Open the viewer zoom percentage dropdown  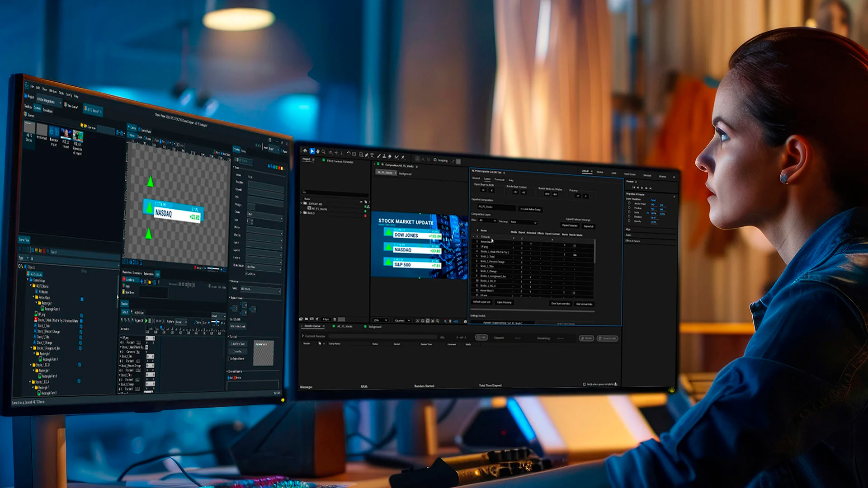(x=380, y=320)
